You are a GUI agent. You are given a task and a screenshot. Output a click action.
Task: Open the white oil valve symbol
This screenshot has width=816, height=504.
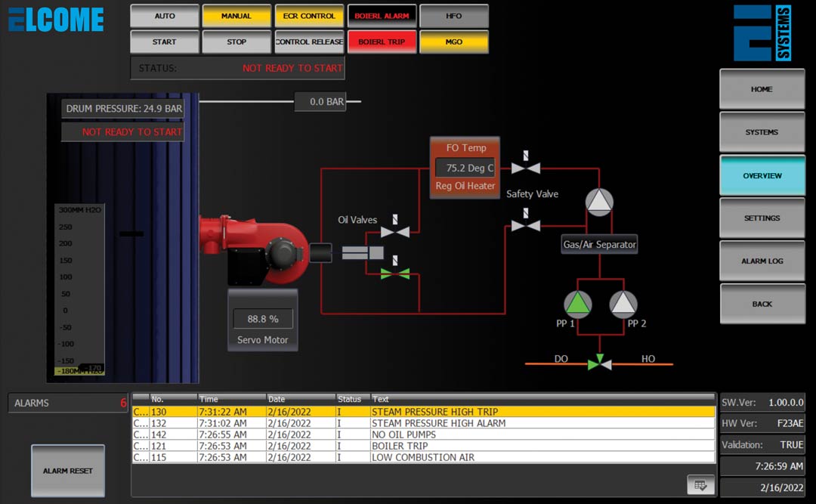pyautogui.click(x=395, y=228)
